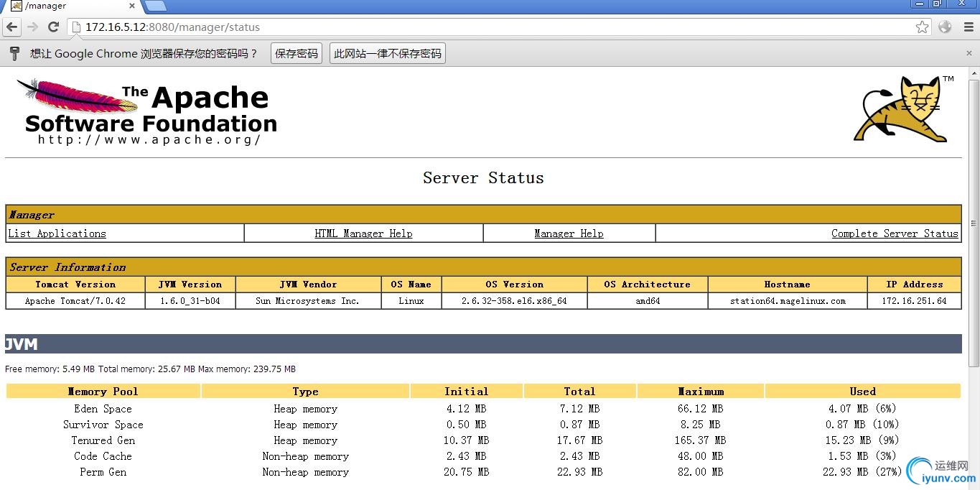This screenshot has width=980, height=490.
Task: Click the Tomcat cat logo
Action: click(x=902, y=109)
